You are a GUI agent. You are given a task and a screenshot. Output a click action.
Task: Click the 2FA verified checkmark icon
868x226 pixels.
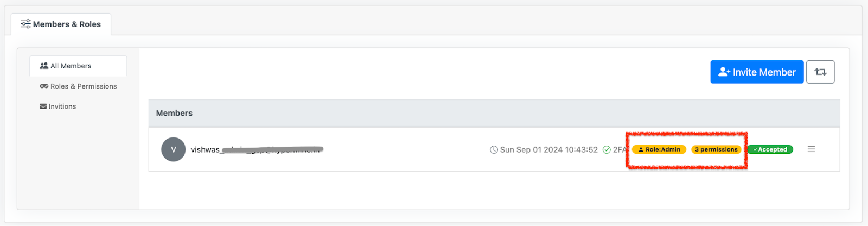pos(607,150)
